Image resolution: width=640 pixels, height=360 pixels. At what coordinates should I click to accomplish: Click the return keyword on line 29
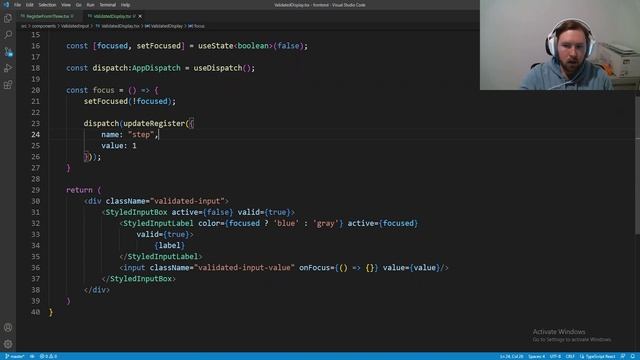point(79,190)
